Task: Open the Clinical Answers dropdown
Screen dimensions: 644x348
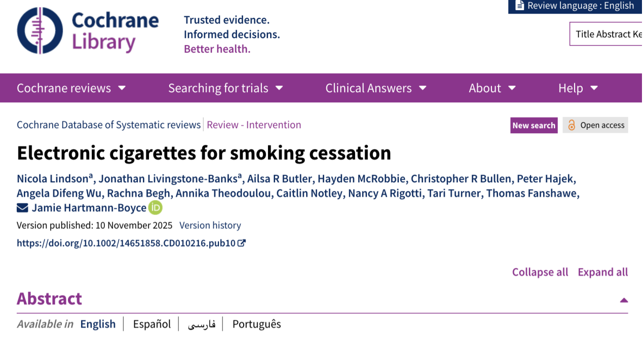Action: [375, 88]
